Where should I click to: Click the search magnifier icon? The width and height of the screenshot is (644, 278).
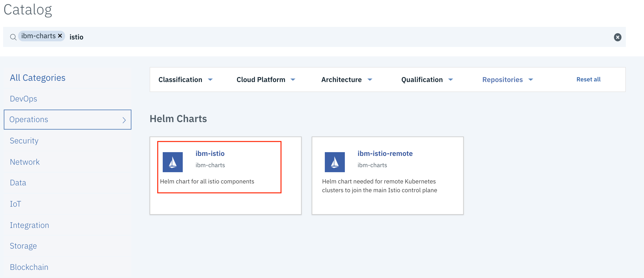pos(13,37)
